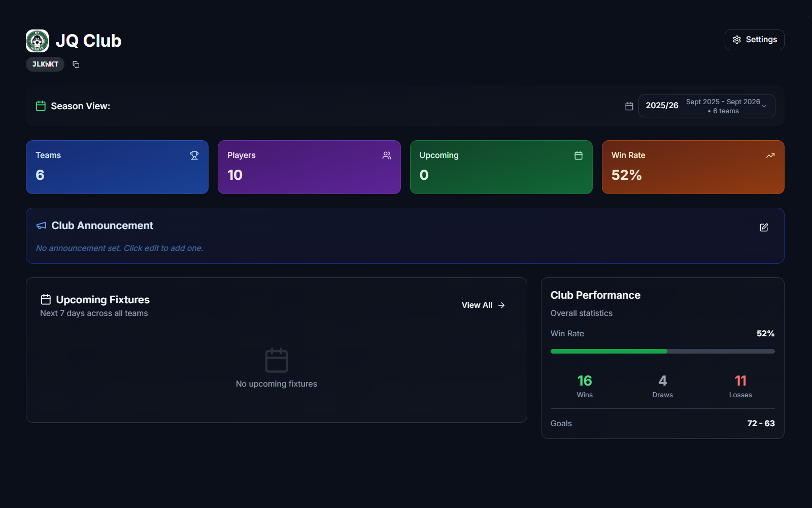
Task: Open club Settings
Action: point(754,40)
